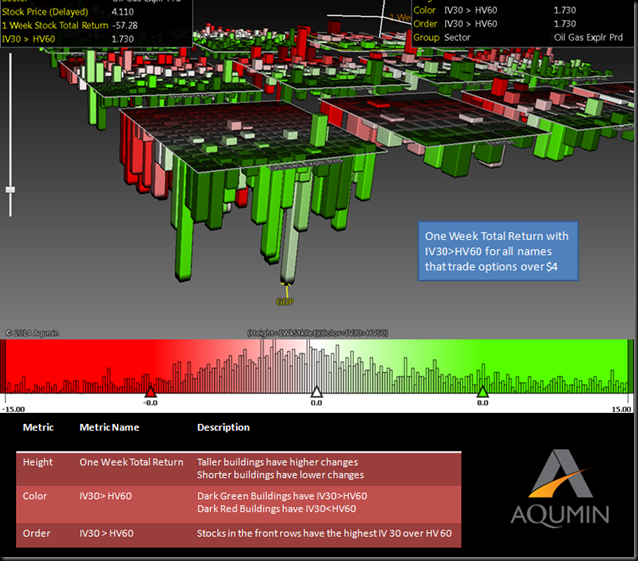Click the Description column header
Screen dimensions: 638x561
pyautogui.click(x=223, y=427)
